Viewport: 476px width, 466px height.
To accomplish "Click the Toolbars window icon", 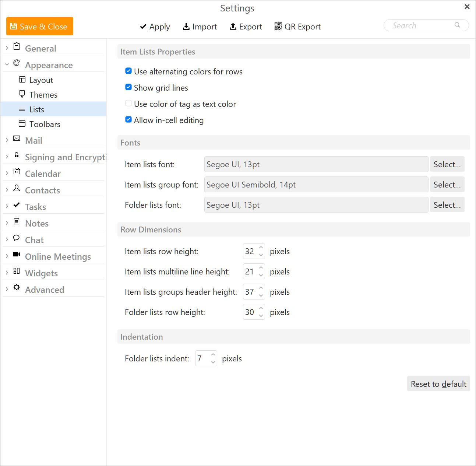I will click(x=22, y=124).
